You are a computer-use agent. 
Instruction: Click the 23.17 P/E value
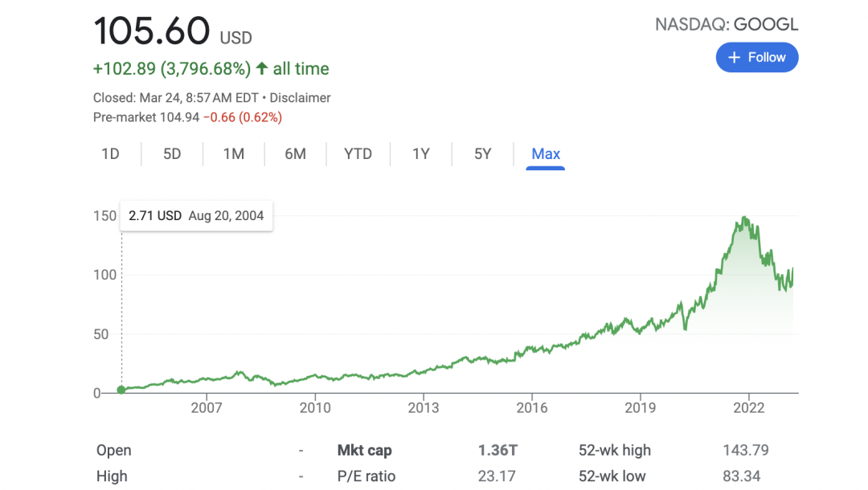click(497, 476)
